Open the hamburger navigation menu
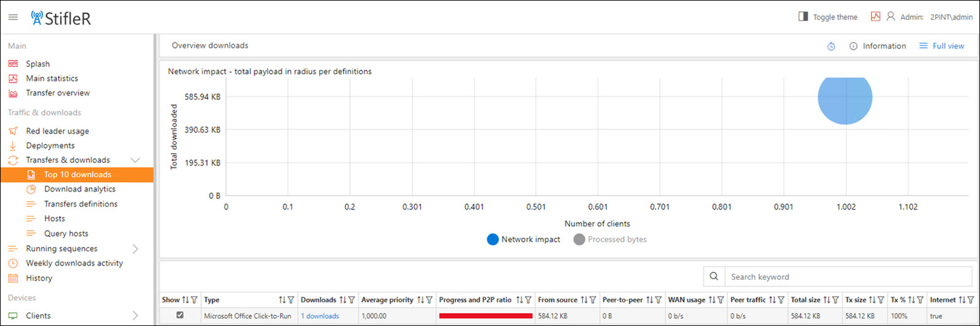This screenshot has width=980, height=326. pyautogui.click(x=13, y=17)
